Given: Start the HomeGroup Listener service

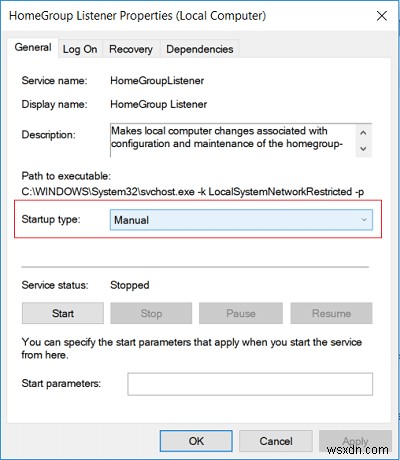Looking at the screenshot, I should pyautogui.click(x=63, y=313).
